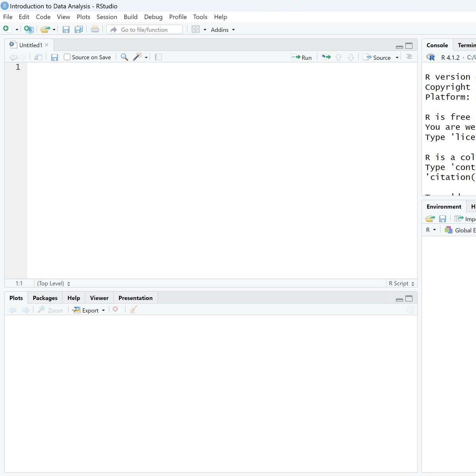
Task: Go to previous section up arrow
Action: point(338,58)
